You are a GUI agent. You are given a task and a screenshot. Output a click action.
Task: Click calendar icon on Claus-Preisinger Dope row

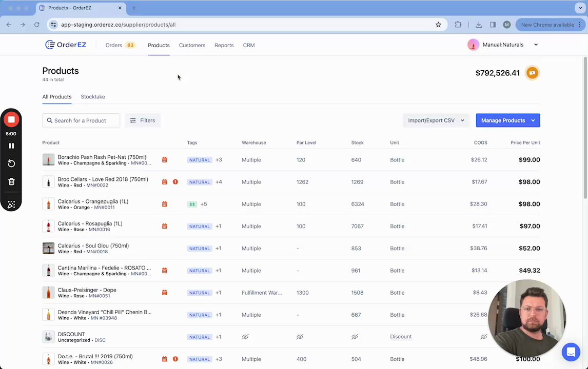click(x=164, y=293)
